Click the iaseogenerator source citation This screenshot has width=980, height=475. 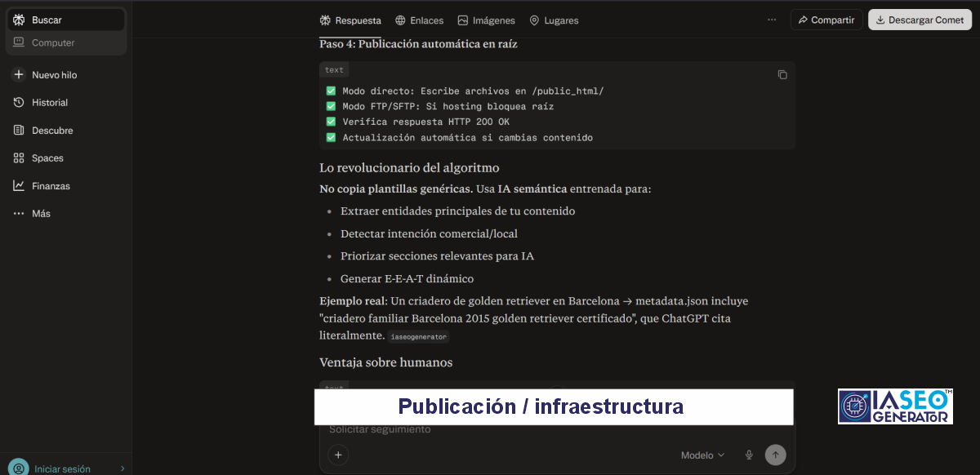pos(419,336)
